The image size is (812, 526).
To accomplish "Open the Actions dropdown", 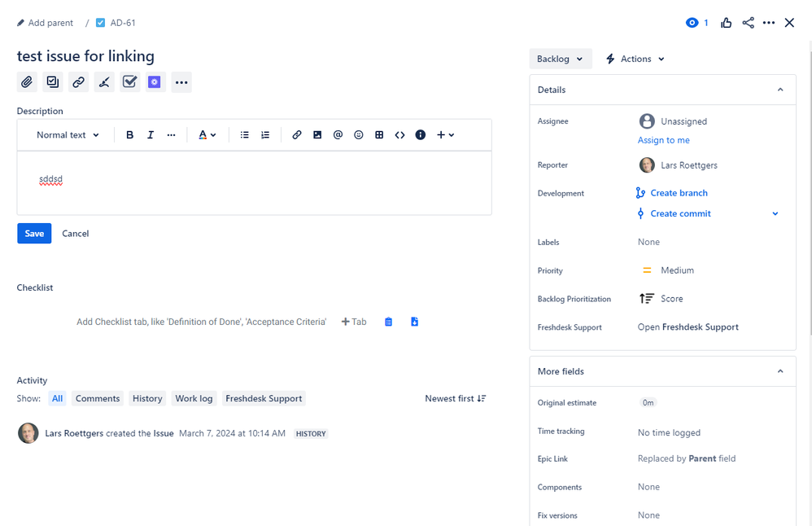I will click(635, 59).
